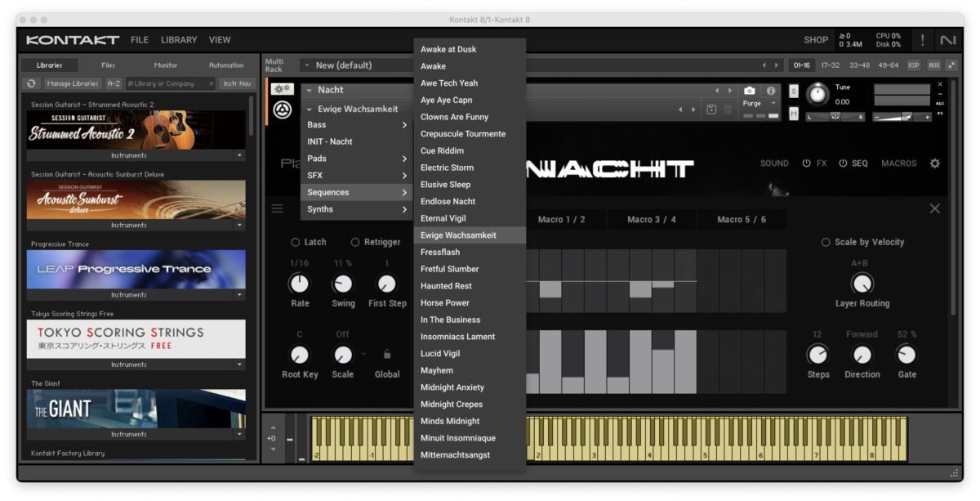Click the Nacht instrument logo icon
The height and width of the screenshot is (501, 980).
[x=283, y=110]
